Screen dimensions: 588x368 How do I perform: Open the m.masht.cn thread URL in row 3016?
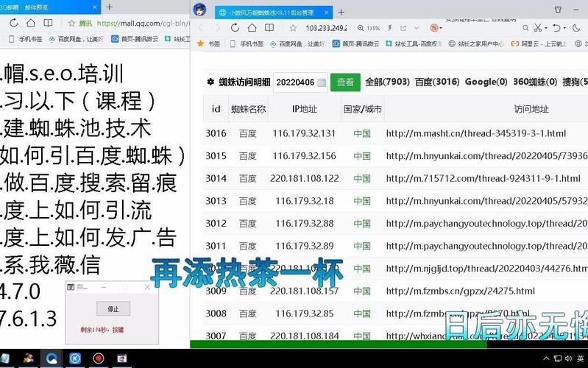click(475, 133)
